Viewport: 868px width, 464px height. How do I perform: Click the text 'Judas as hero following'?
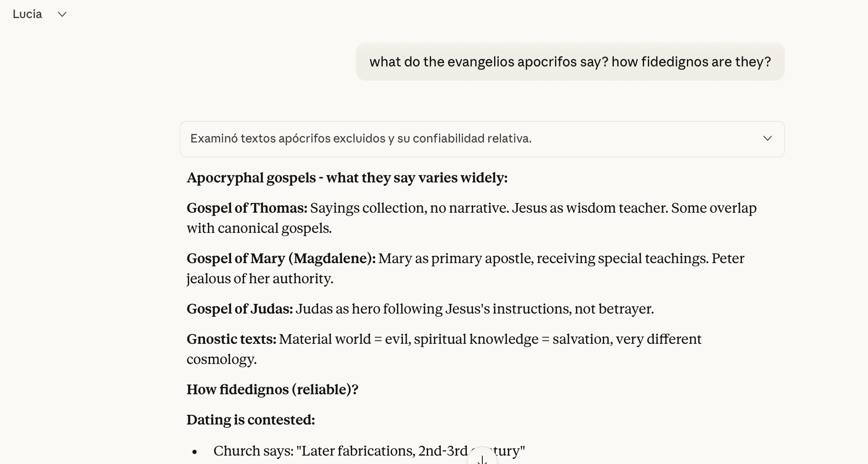click(x=369, y=309)
